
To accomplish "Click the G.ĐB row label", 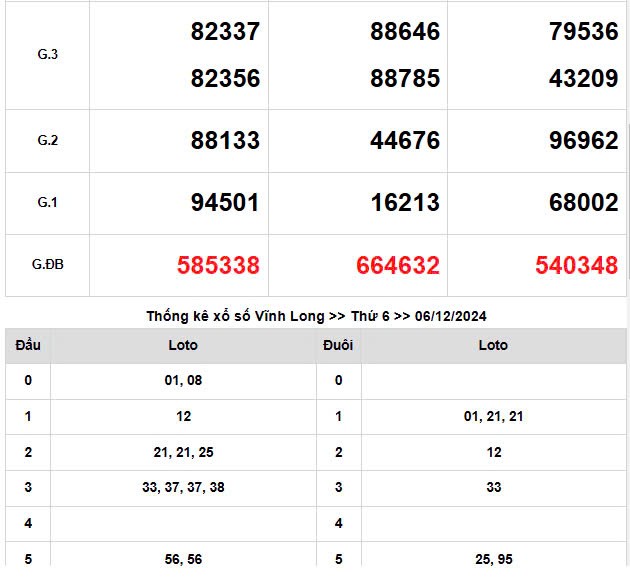I will point(47,265).
